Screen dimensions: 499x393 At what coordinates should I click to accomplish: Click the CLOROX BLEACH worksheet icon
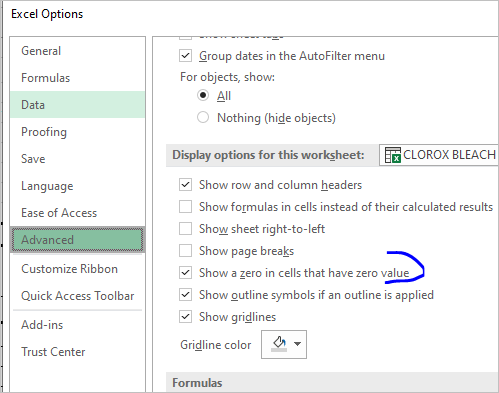pos(392,155)
